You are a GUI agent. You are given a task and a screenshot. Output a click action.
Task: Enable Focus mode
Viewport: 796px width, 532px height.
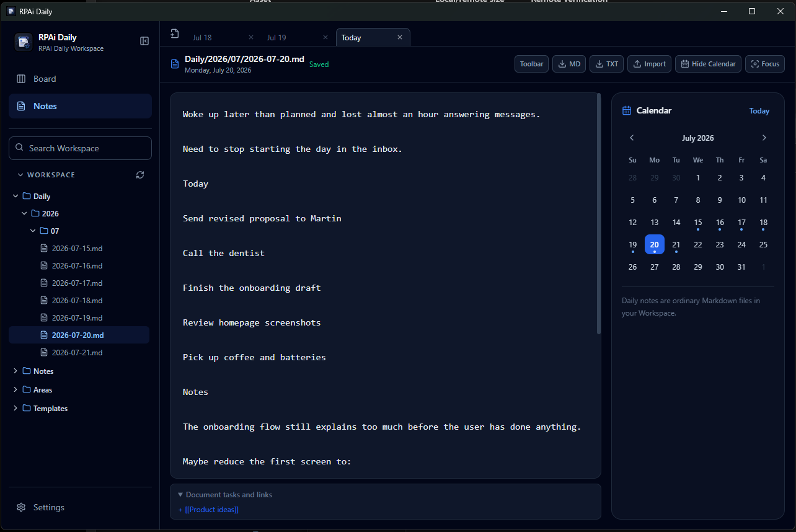click(765, 64)
